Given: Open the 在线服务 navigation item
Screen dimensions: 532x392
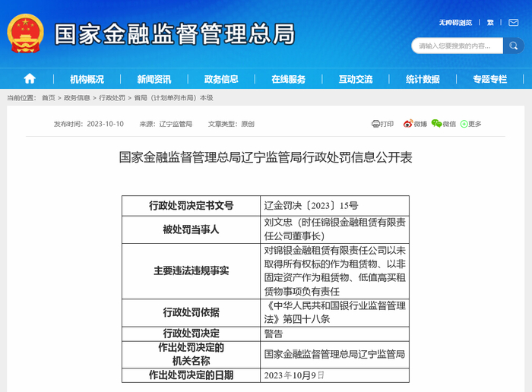Looking at the screenshot, I should [x=288, y=79].
